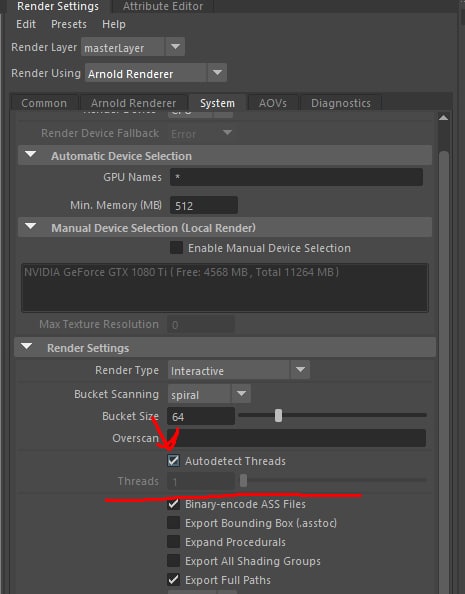Image resolution: width=465 pixels, height=594 pixels.
Task: Switch to the Attribute Editor tab
Action: [x=163, y=6]
